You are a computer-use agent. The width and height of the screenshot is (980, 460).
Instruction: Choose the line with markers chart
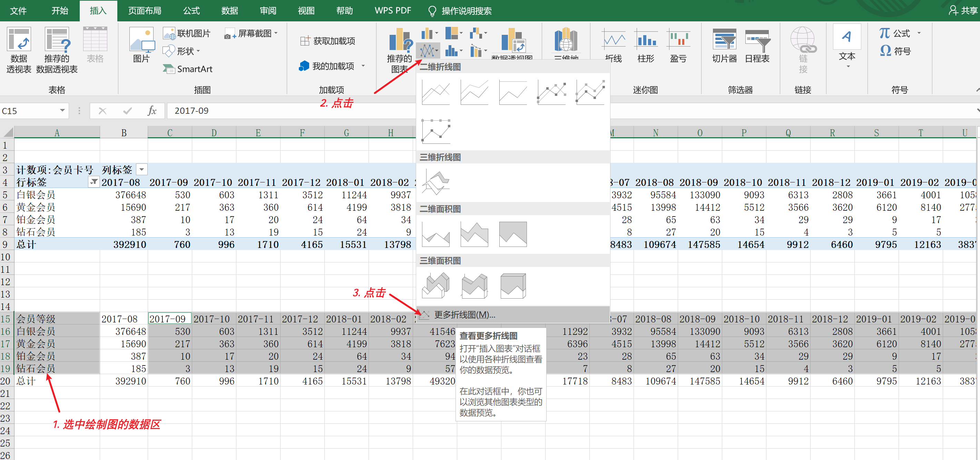552,92
